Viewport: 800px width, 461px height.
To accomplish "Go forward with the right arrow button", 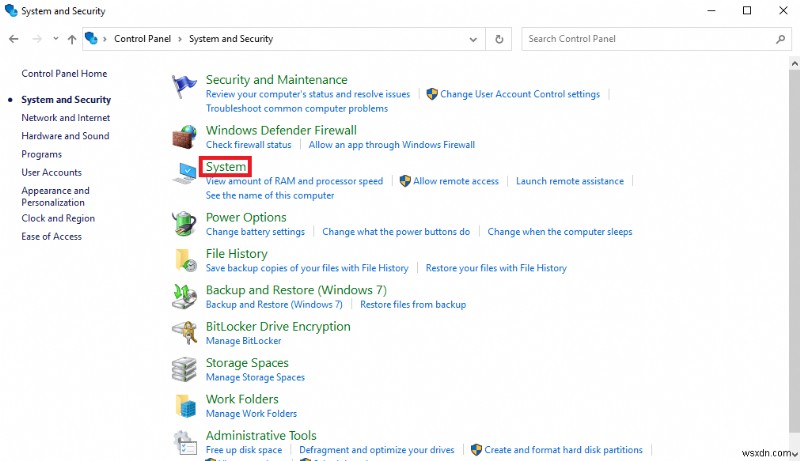I will [37, 39].
